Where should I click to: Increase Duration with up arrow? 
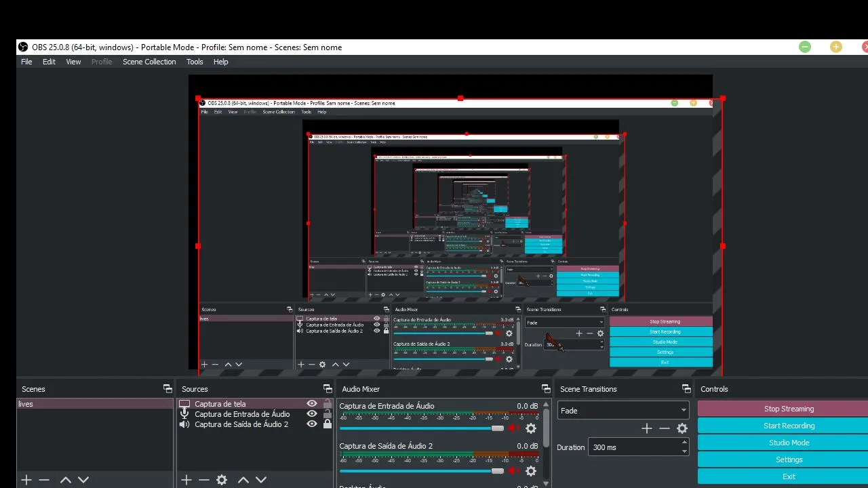pyautogui.click(x=684, y=443)
